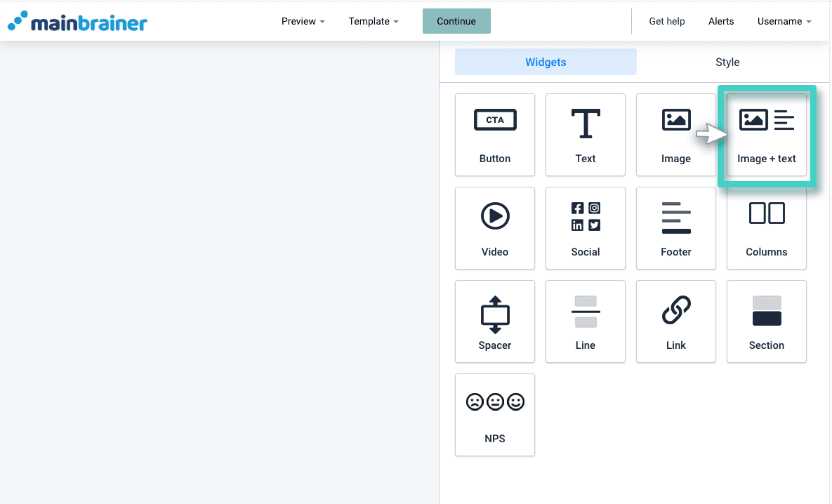Viewport: 832px width, 504px height.
Task: Switch to the Style tab
Action: [x=727, y=62]
